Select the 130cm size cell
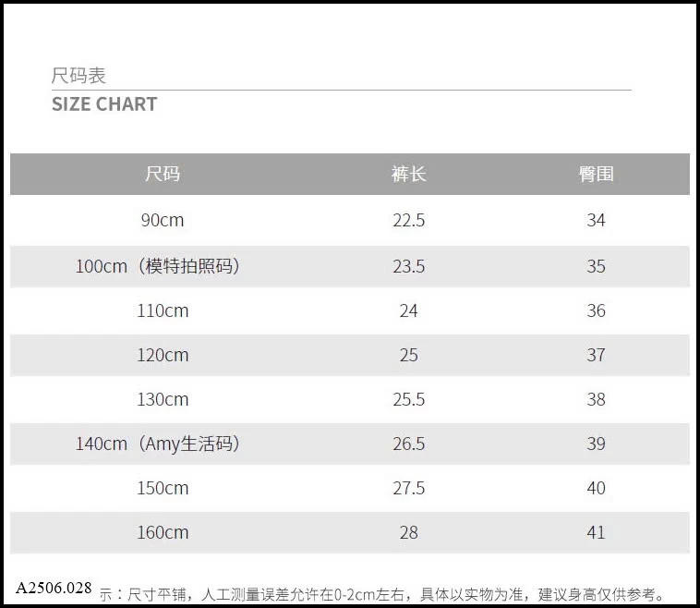700x608 pixels. (163, 399)
